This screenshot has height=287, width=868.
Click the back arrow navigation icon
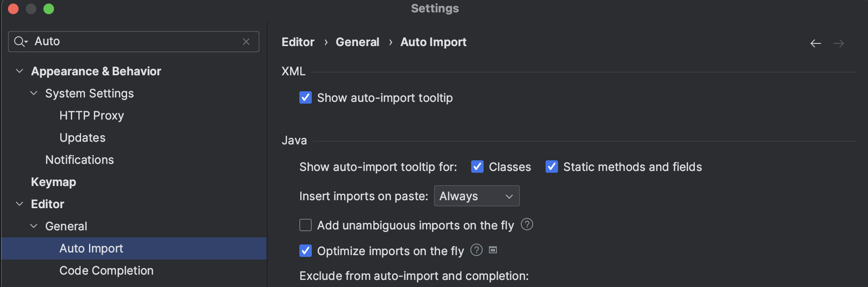(815, 43)
